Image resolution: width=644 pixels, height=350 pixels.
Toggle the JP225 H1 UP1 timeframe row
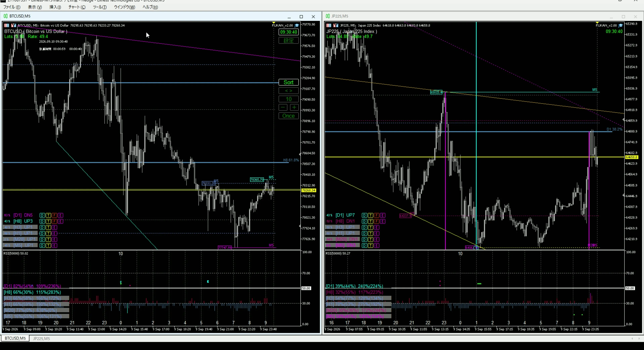342,233
